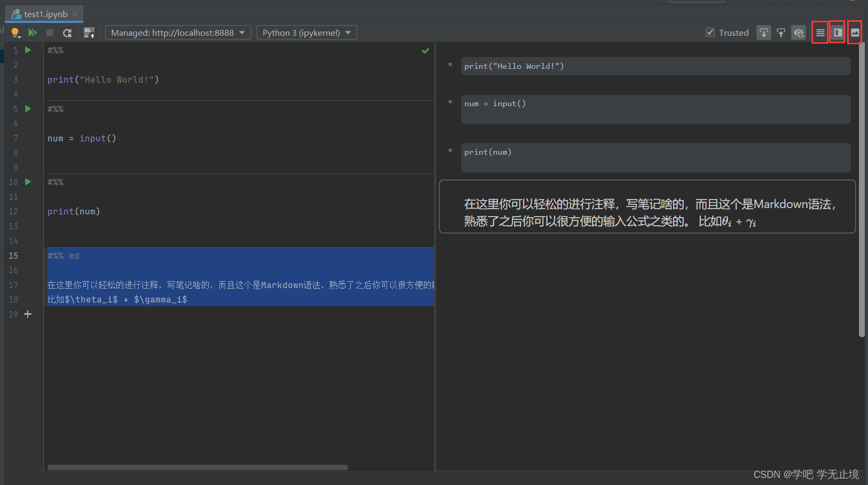
Task: Open the lightbulb intention actions menu
Action: pos(15,33)
